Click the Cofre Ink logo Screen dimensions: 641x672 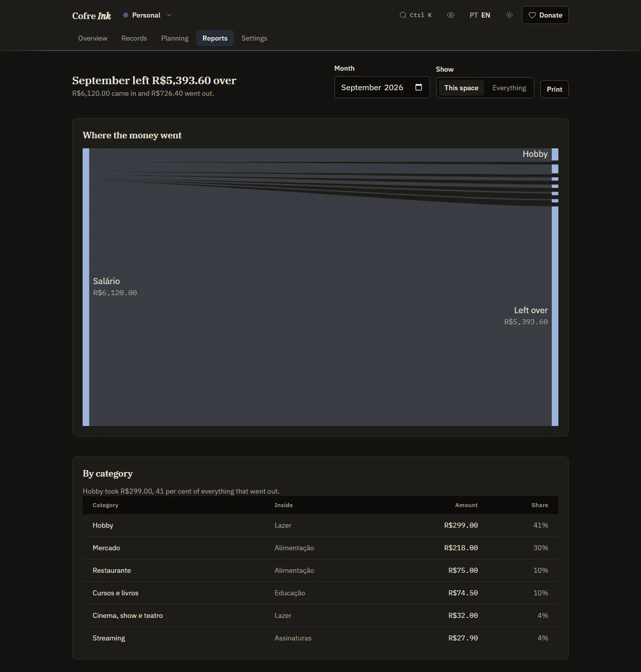(92, 16)
